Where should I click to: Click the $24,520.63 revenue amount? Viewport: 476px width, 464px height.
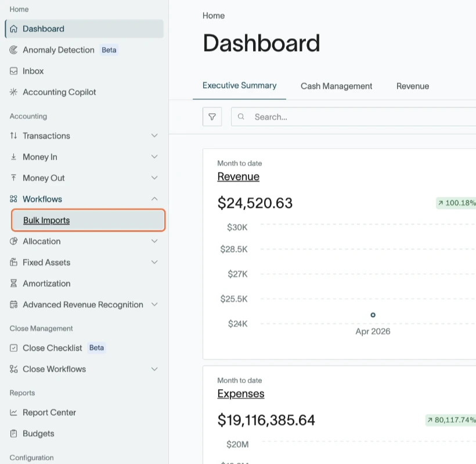coord(255,203)
